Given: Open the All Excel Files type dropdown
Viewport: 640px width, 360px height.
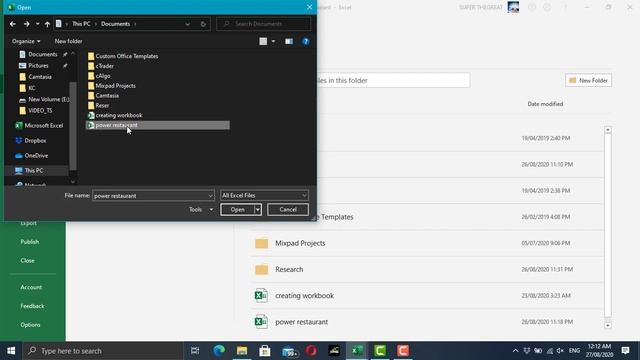Looking at the screenshot, I should (x=264, y=196).
